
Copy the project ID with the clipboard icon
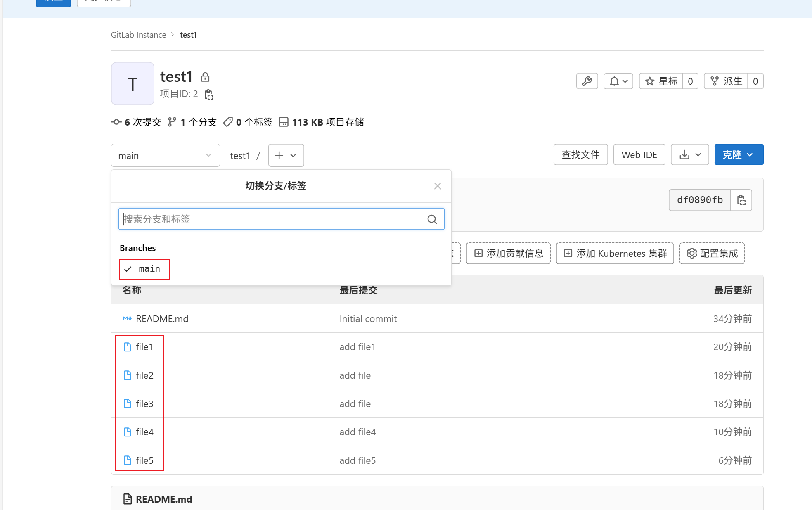tap(209, 95)
